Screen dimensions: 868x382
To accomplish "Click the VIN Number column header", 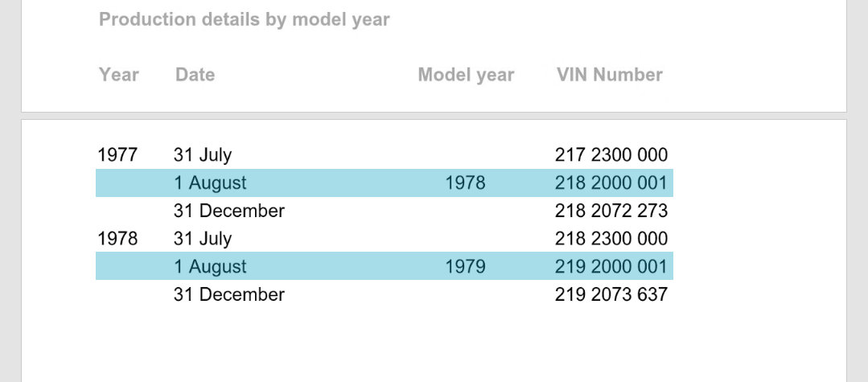I will 610,75.
